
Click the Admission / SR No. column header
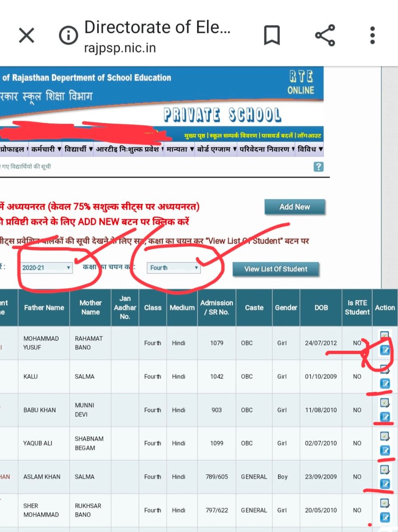click(217, 308)
